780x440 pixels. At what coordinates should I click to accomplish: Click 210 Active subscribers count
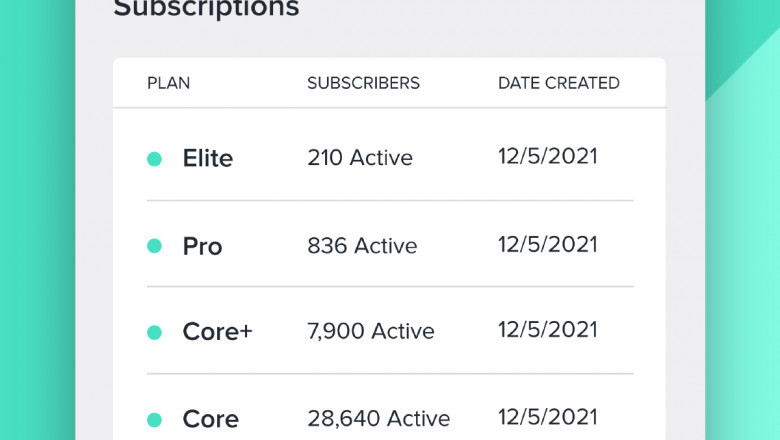[x=359, y=158]
